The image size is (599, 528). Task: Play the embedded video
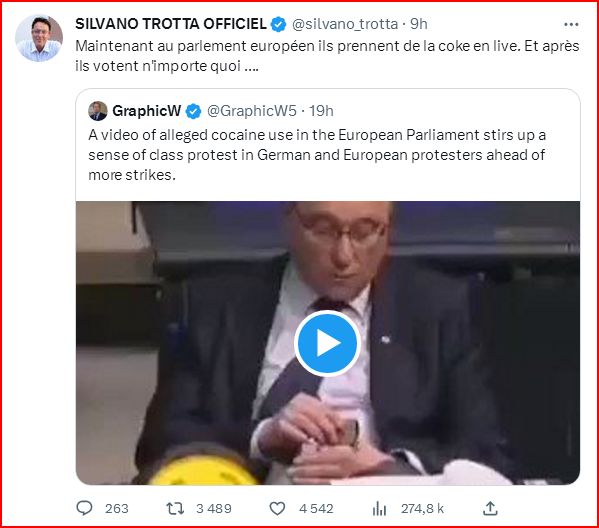click(327, 343)
